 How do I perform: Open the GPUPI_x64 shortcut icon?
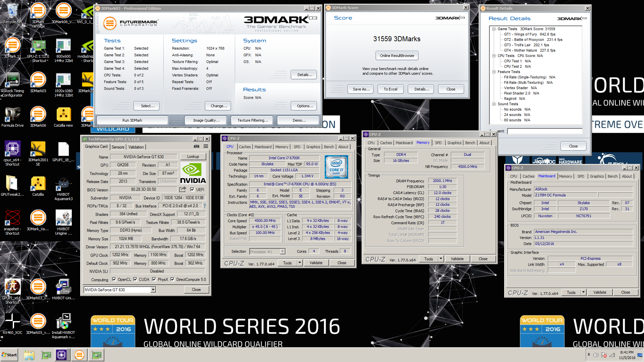pyautogui.click(x=12, y=292)
